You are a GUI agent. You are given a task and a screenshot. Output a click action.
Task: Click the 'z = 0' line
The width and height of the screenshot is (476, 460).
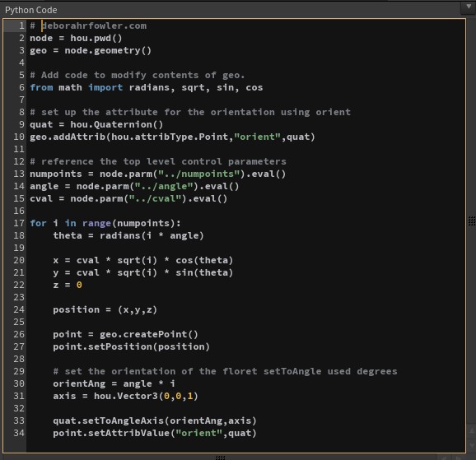coord(68,285)
